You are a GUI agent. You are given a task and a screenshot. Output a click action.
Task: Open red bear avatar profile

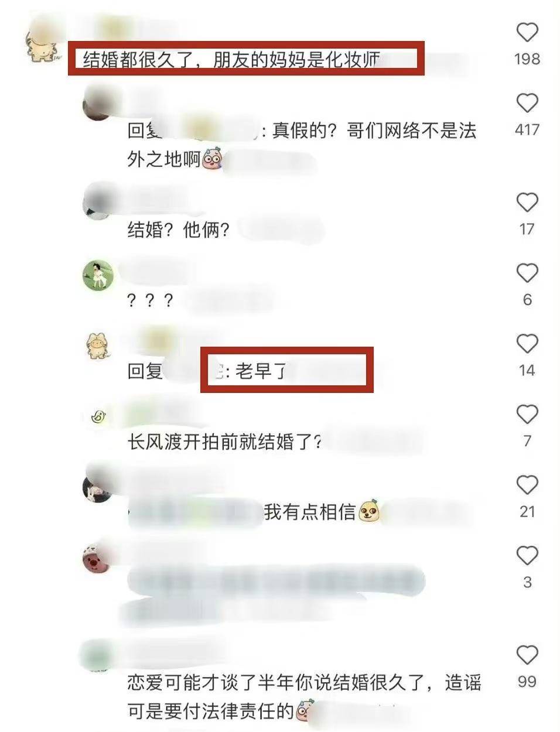pyautogui.click(x=96, y=558)
